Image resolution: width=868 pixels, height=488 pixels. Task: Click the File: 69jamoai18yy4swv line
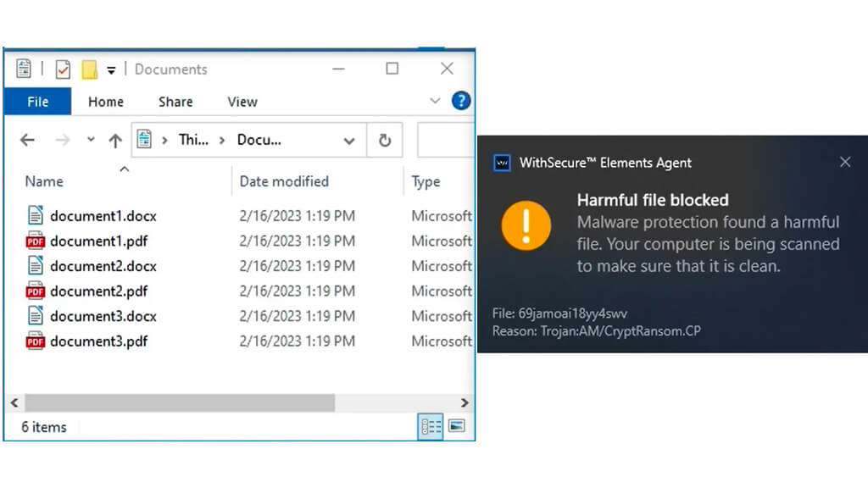559,313
